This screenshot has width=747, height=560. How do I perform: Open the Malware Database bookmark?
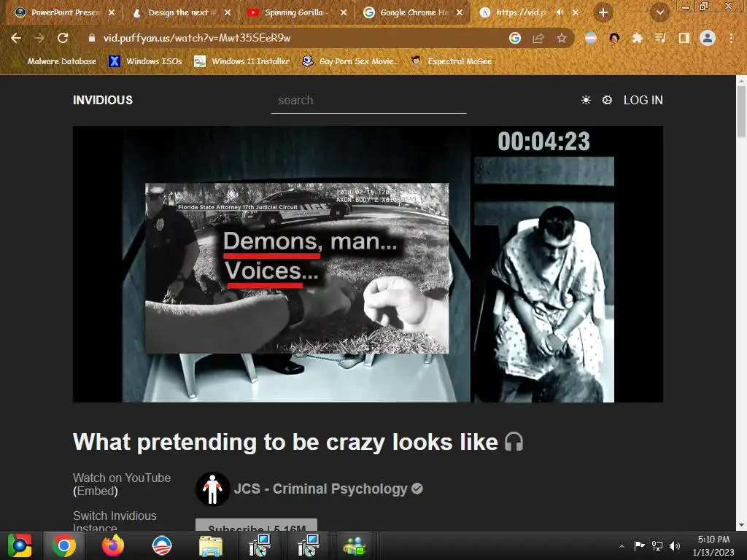click(x=55, y=61)
